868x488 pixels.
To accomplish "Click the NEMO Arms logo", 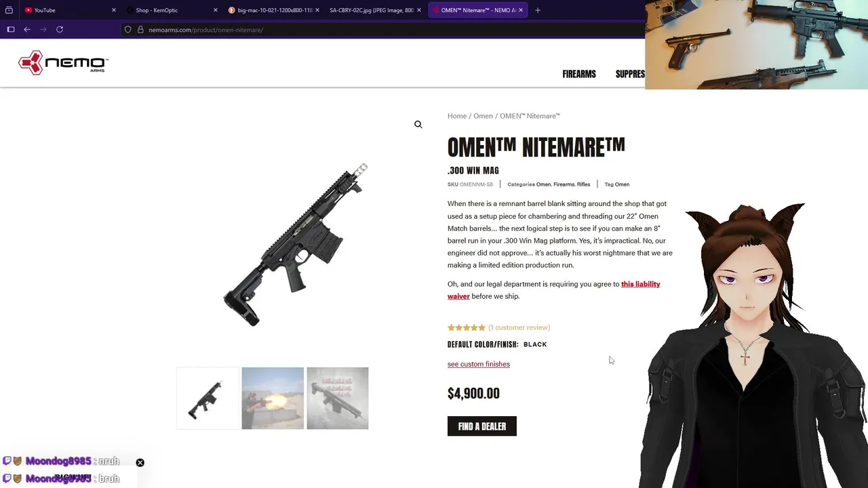I will tap(63, 62).
